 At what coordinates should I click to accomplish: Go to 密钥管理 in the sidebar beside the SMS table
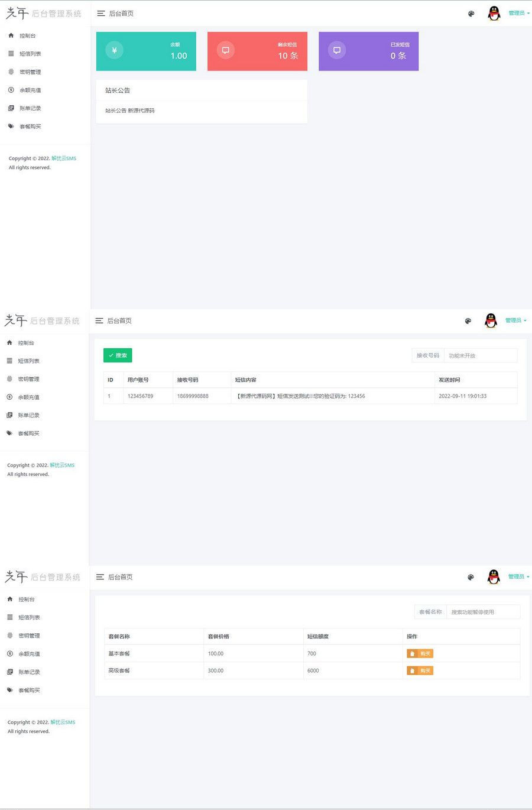[28, 379]
